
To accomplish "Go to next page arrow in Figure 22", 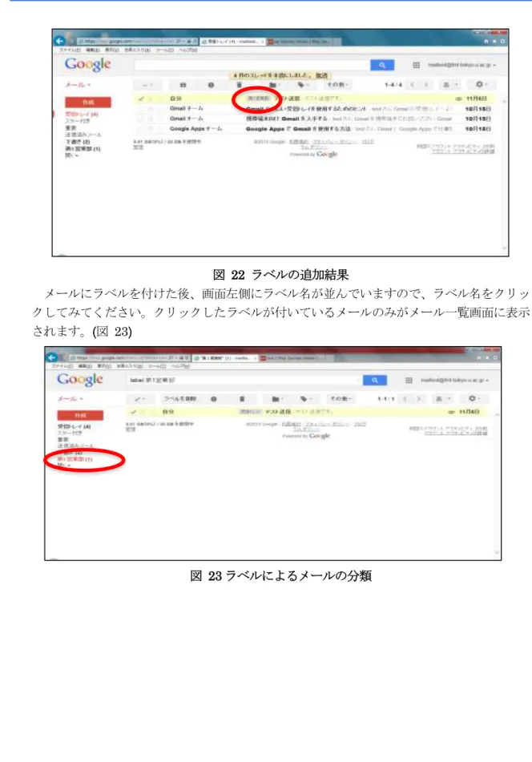I will point(426,85).
